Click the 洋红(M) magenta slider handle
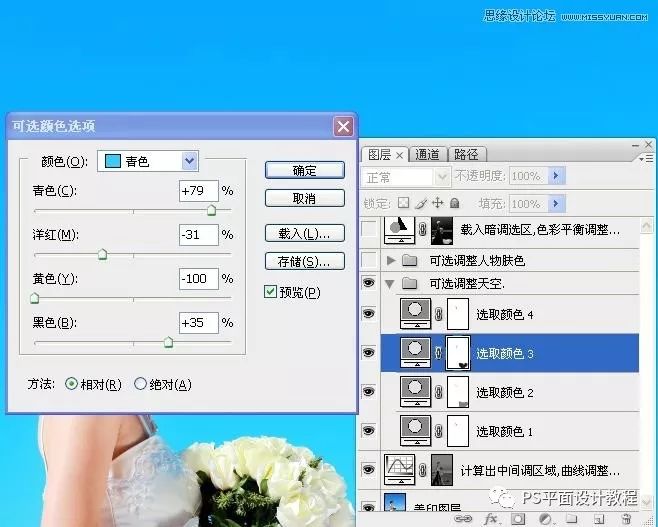The image size is (658, 527). point(102,254)
